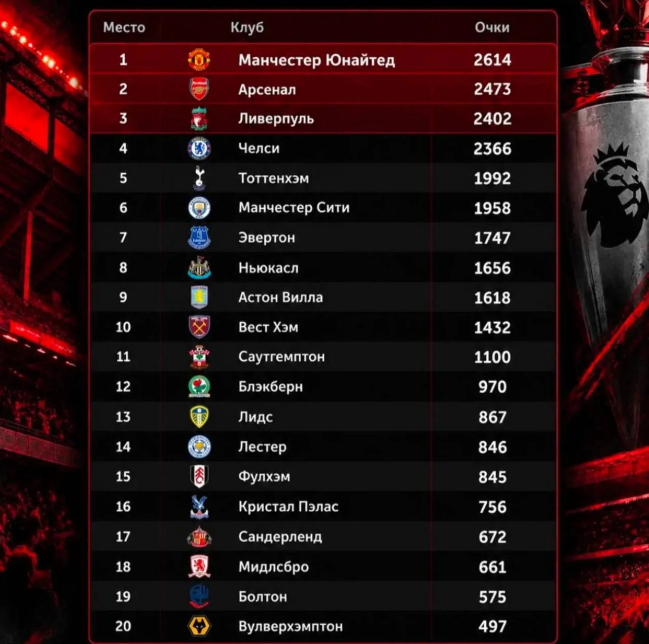Image resolution: width=649 pixels, height=644 pixels.
Task: Open the 'Саутгемптон' club name
Action: (x=281, y=357)
